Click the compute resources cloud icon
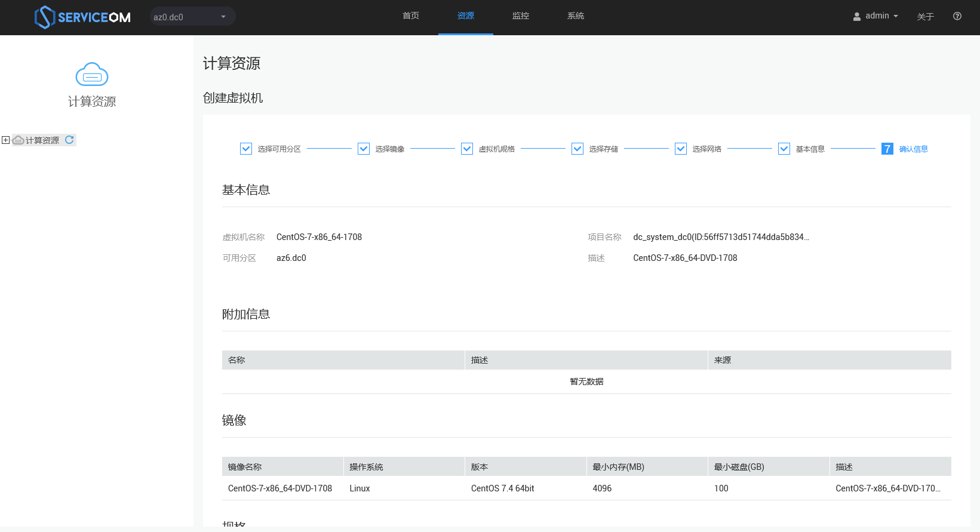Screen dimensions: 980x532 (x=92, y=75)
